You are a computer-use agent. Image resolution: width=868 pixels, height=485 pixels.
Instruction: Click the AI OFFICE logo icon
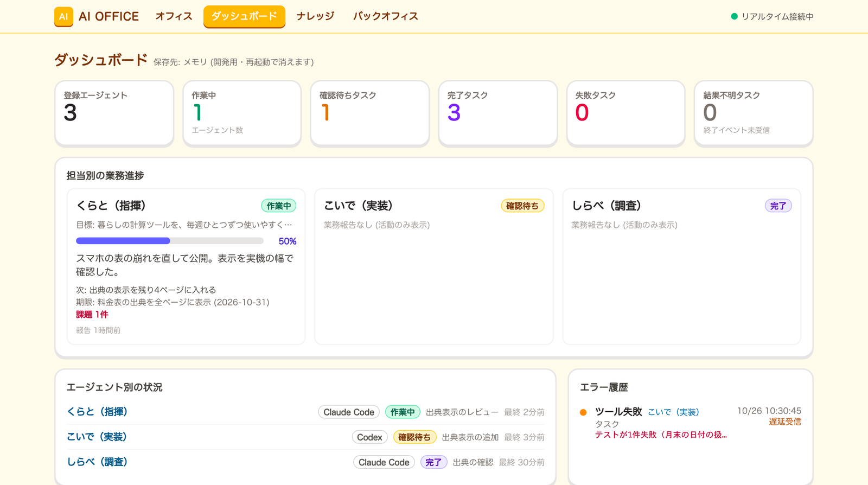coord(63,16)
